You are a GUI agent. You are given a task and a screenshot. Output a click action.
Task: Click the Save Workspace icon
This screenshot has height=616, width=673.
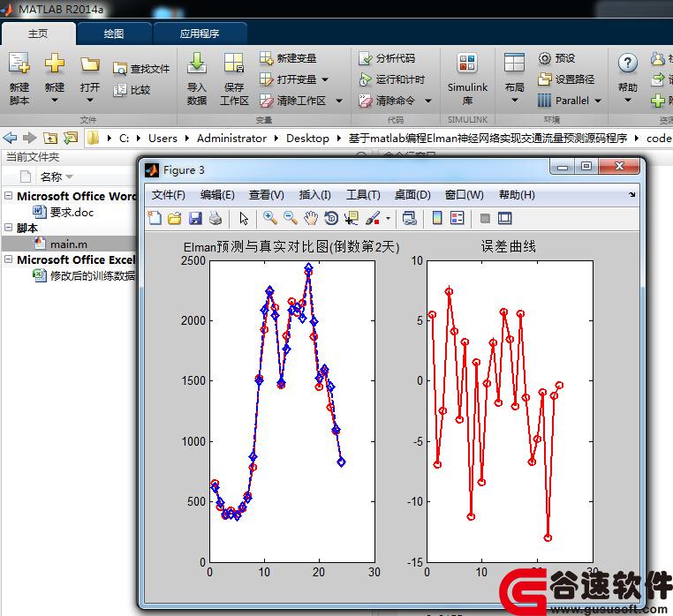pos(234,64)
